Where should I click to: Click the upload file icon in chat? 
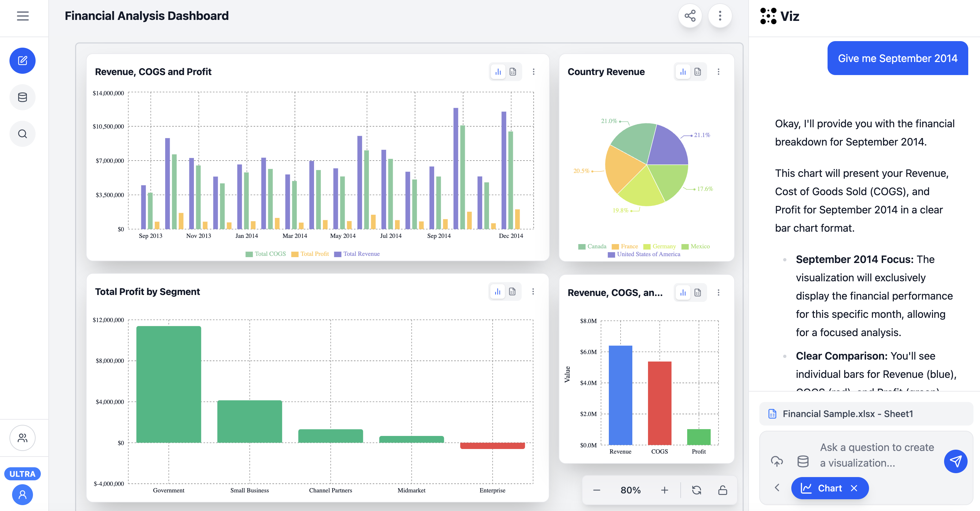coord(777,461)
